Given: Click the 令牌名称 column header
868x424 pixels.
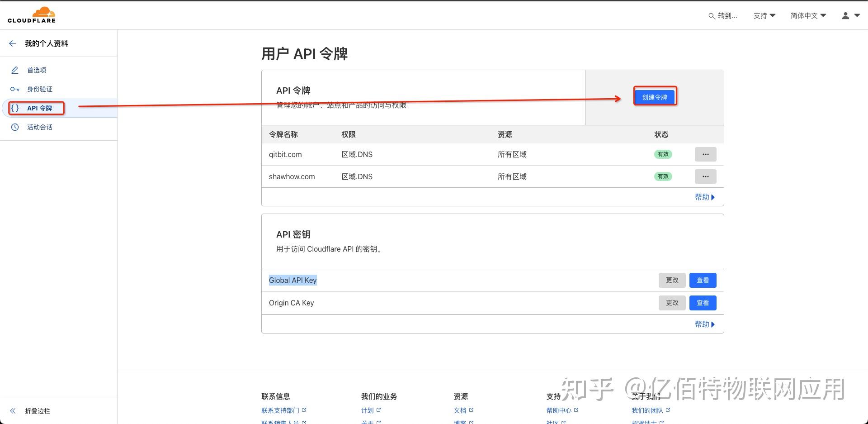Looking at the screenshot, I should click(x=283, y=134).
